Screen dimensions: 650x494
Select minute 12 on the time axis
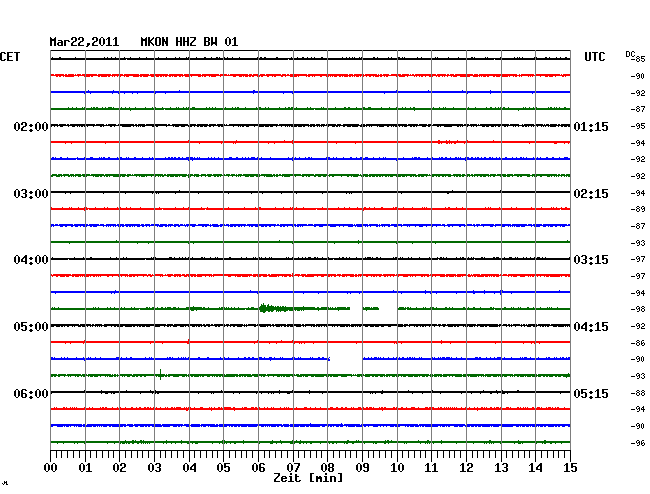coord(466,468)
